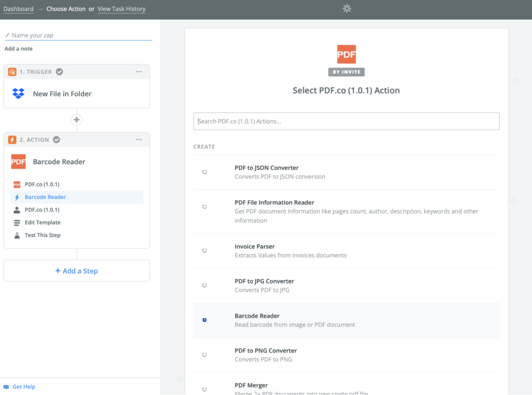Screen dimensions: 532x395
Task: Select the PDF to JPG Converter radio button
Action: point(205,285)
